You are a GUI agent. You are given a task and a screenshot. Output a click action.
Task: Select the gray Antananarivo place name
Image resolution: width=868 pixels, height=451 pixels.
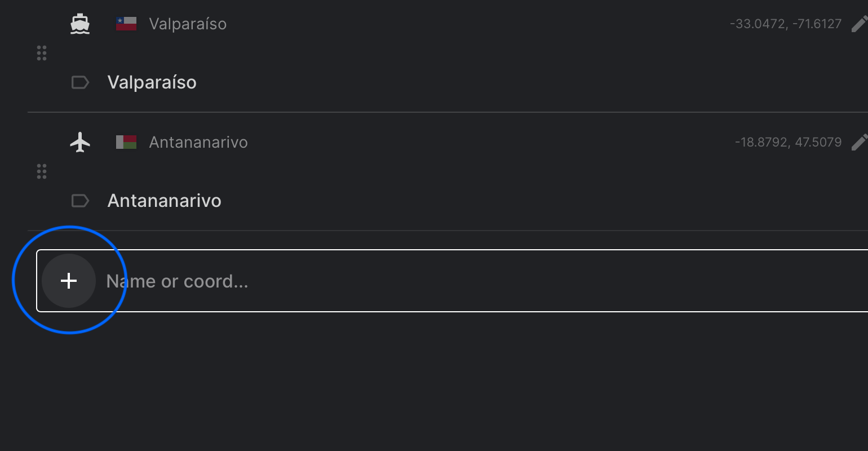click(198, 142)
